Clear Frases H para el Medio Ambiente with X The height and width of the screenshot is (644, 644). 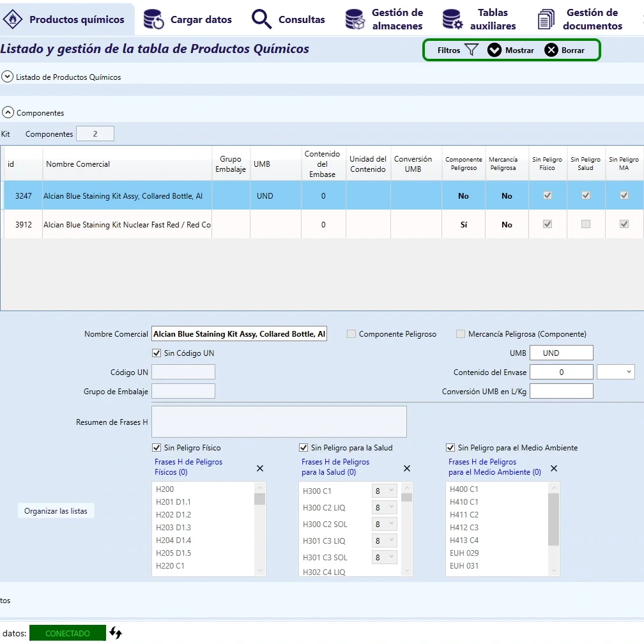pos(554,468)
